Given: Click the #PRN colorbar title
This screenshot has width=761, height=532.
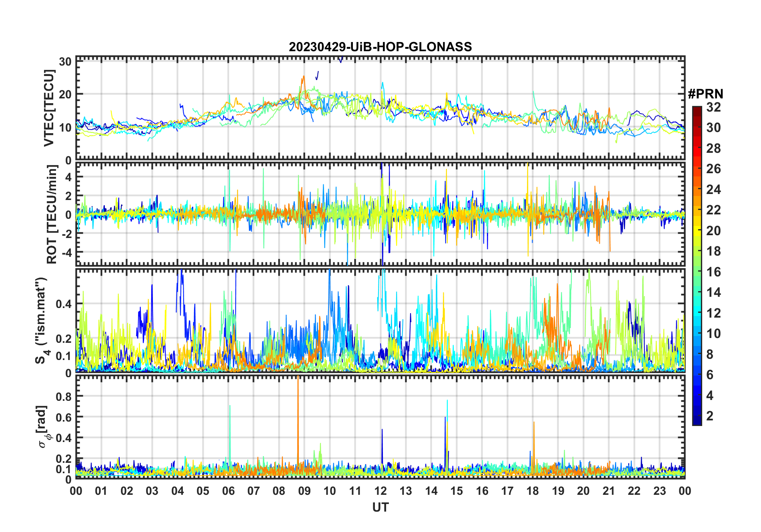Looking at the screenshot, I should coord(705,94).
